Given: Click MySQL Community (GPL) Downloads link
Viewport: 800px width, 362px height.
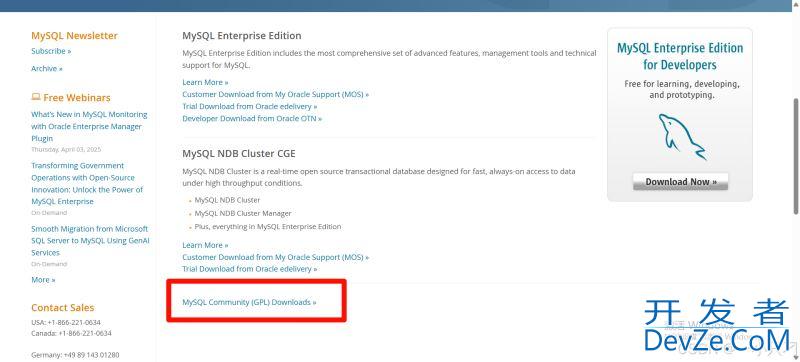Looking at the screenshot, I should click(249, 302).
